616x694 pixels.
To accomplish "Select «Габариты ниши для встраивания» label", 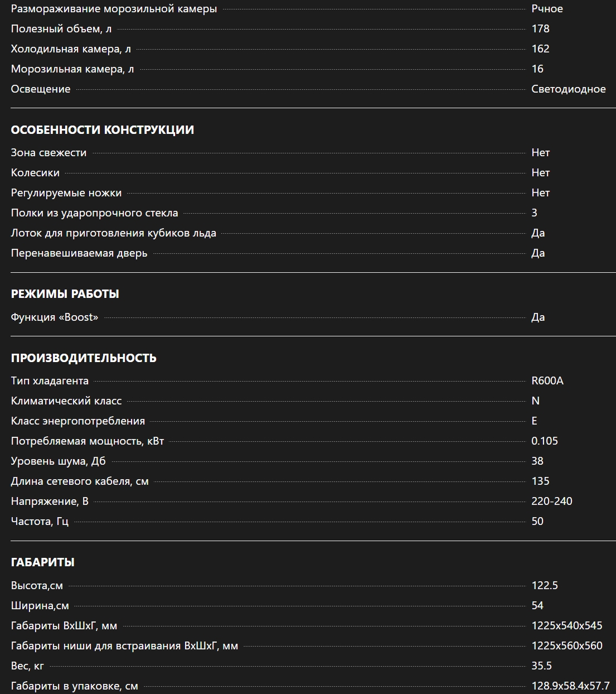I will coord(124,646).
